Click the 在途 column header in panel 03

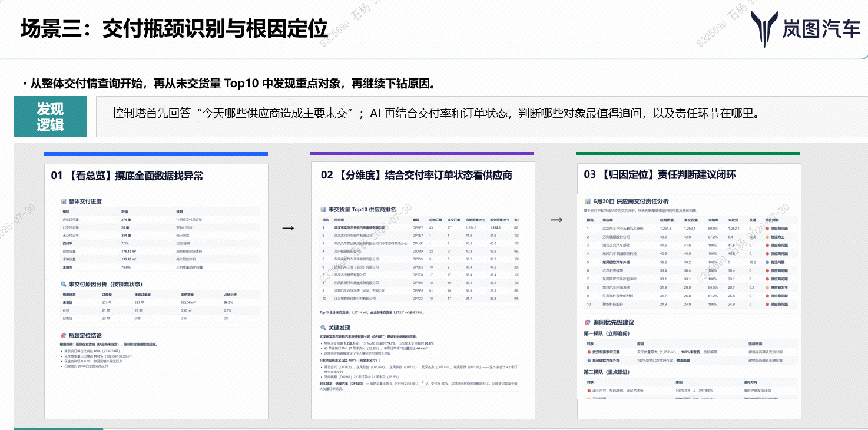[x=751, y=219]
